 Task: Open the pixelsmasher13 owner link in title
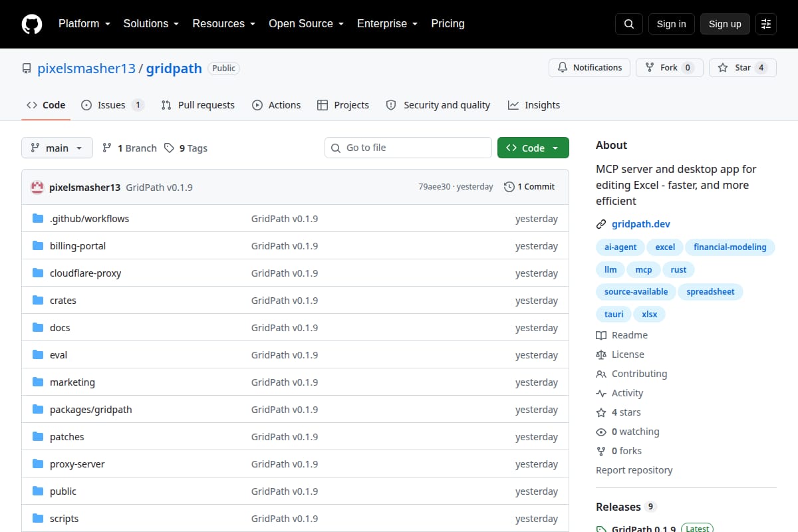coord(86,68)
